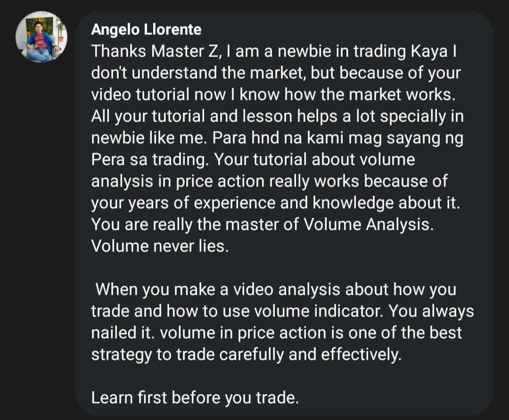
Task: Click the phrase "Pera sa trading"
Action: click(x=148, y=160)
